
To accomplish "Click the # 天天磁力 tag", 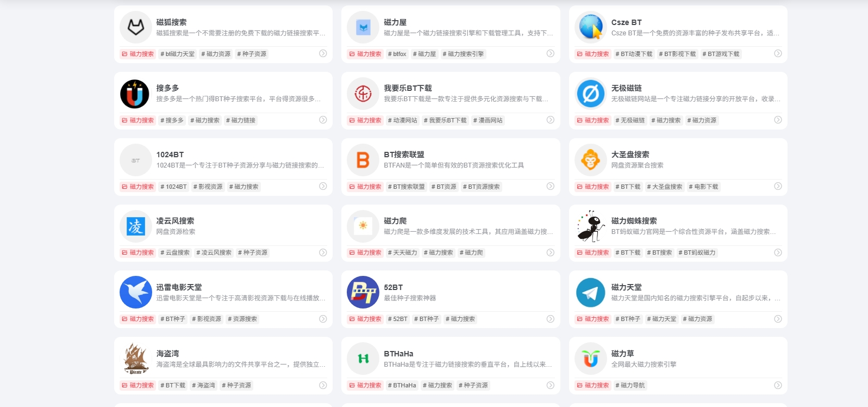I will 403,252.
